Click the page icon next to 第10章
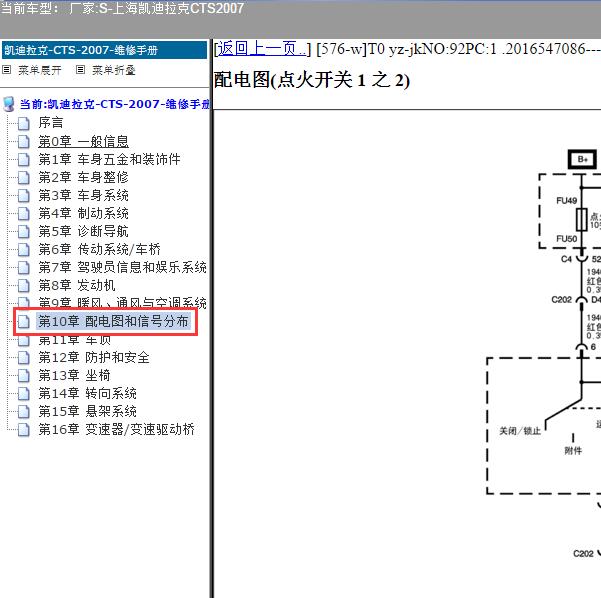This screenshot has width=601, height=598. [x=24, y=322]
